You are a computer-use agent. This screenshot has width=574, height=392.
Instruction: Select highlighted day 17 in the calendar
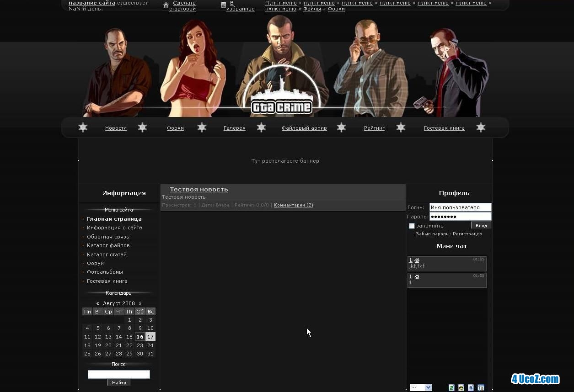[x=150, y=337]
